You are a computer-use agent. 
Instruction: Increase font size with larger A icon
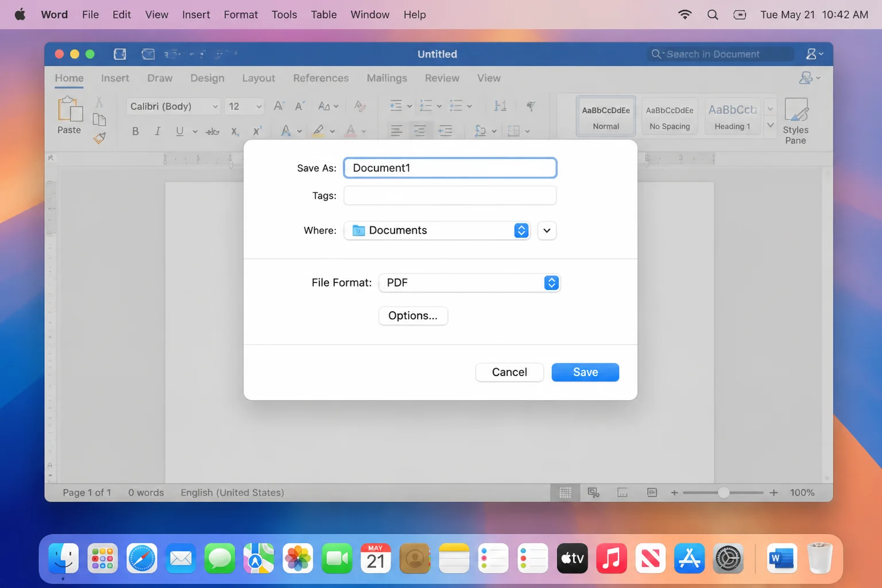click(279, 106)
